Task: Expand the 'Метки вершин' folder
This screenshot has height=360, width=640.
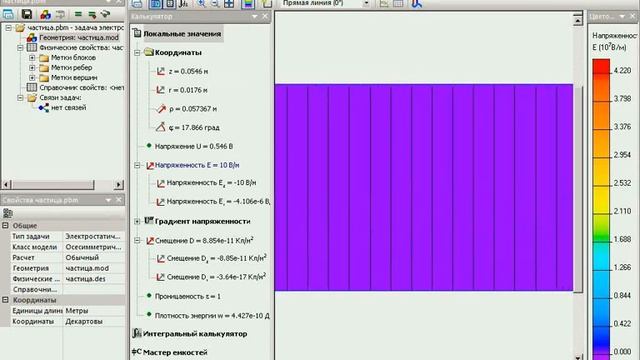Action: click(32, 78)
